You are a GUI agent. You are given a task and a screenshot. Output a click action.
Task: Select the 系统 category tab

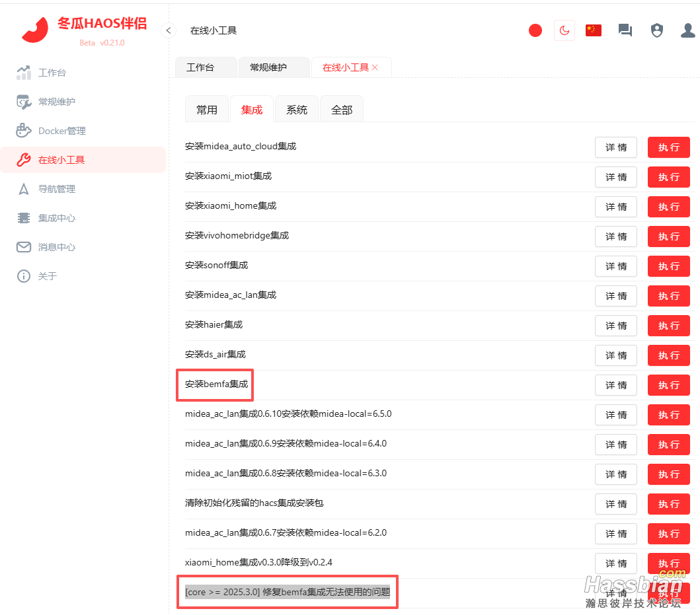(297, 110)
